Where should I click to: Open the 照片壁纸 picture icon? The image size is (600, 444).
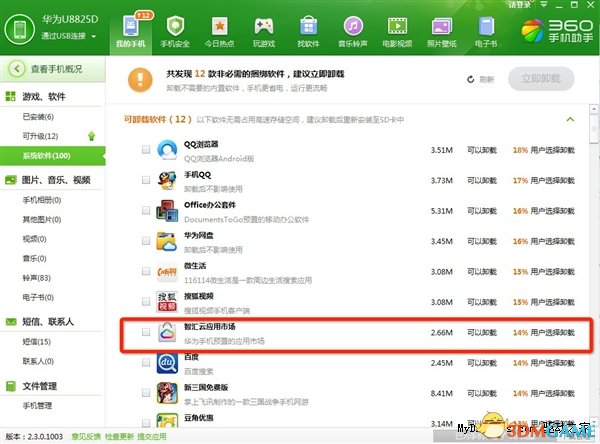[x=442, y=26]
